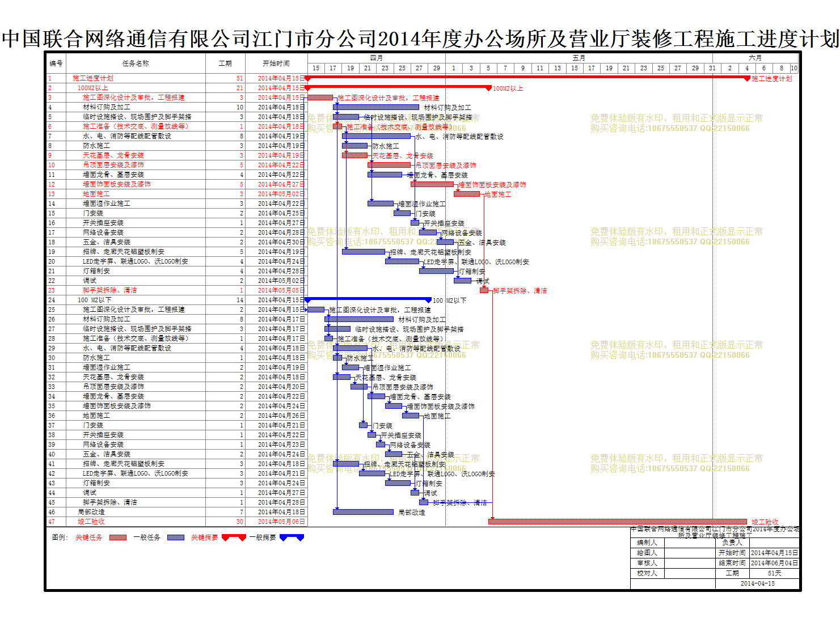The height and width of the screenshot is (618, 840).
Task: Select 施工进度计划 in the task name column
Action: [93, 78]
